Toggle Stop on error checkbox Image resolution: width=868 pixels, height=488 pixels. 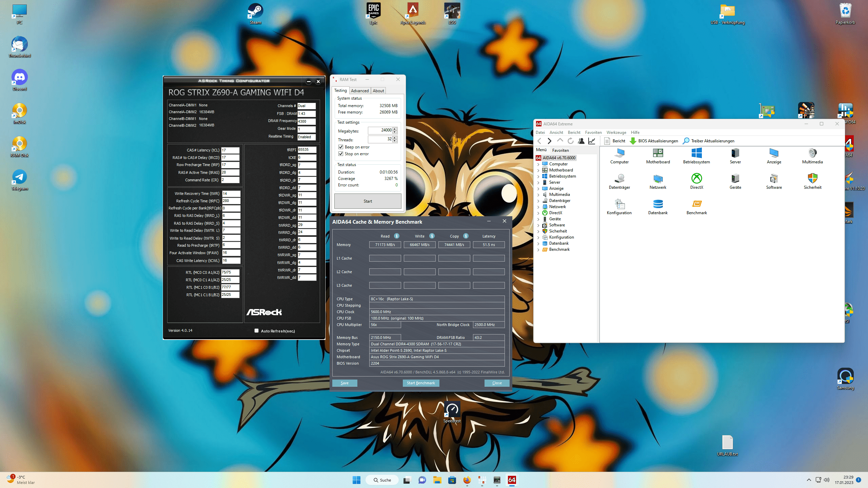[341, 154]
